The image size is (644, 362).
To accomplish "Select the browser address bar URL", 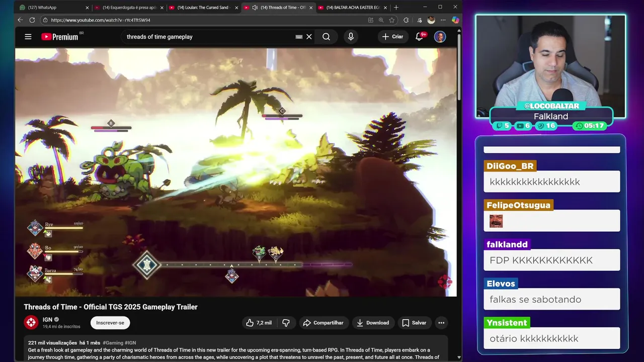I will (101, 20).
